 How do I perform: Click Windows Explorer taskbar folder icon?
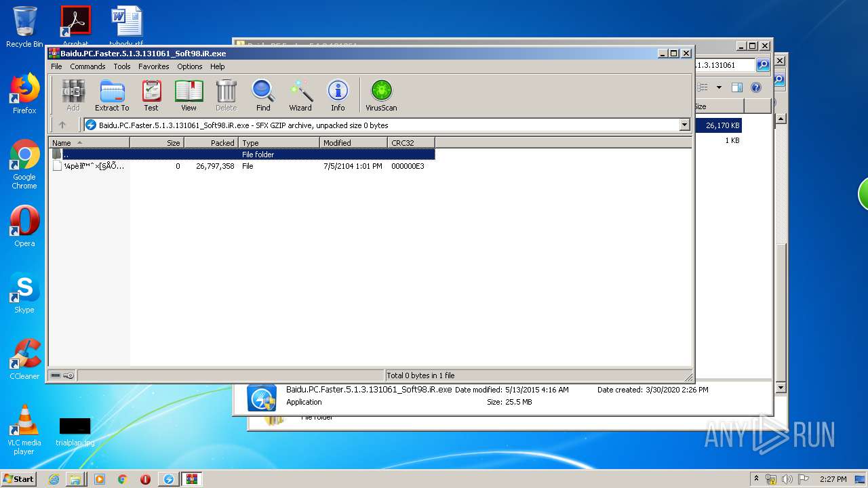76,479
